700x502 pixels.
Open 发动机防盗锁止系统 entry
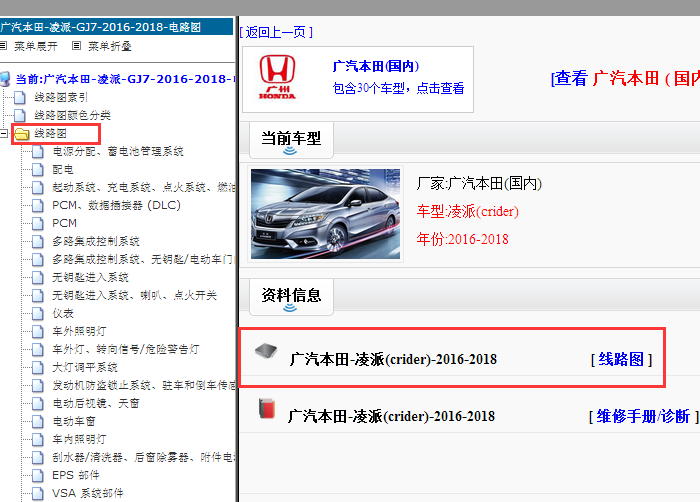click(144, 385)
